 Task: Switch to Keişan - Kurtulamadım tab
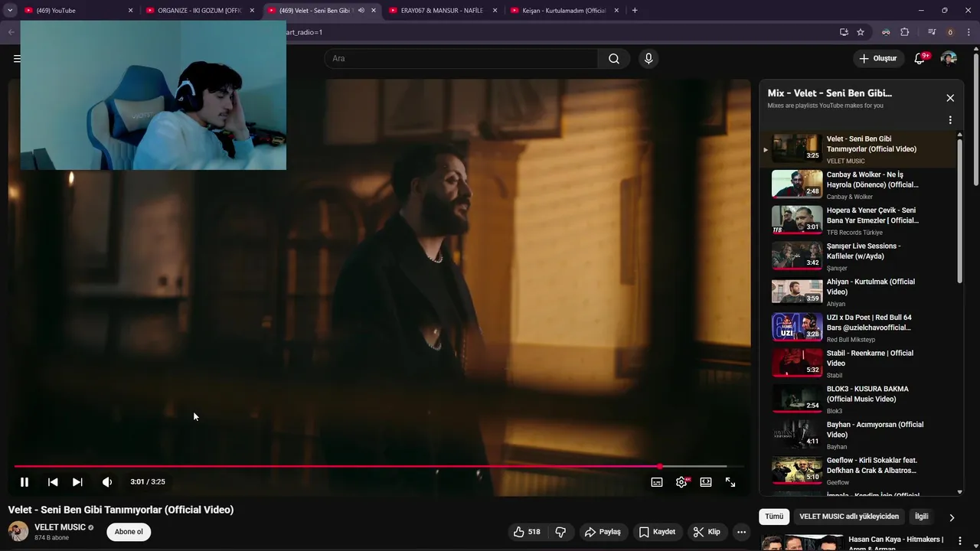pos(565,11)
